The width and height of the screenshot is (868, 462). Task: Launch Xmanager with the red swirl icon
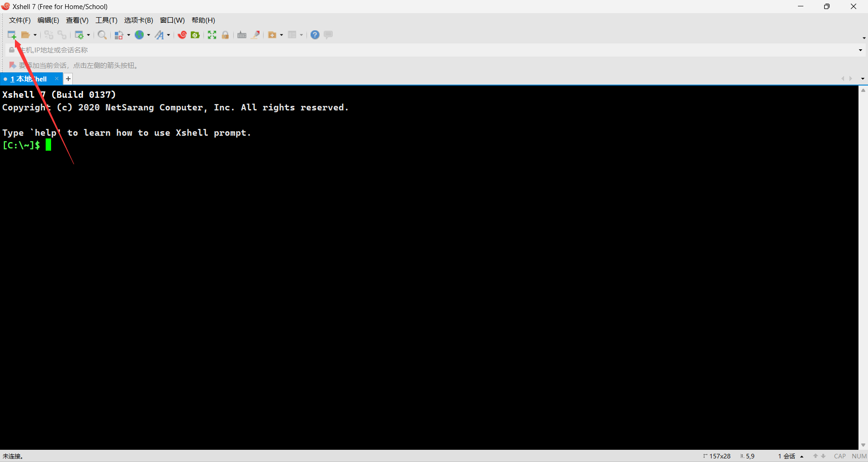click(182, 35)
